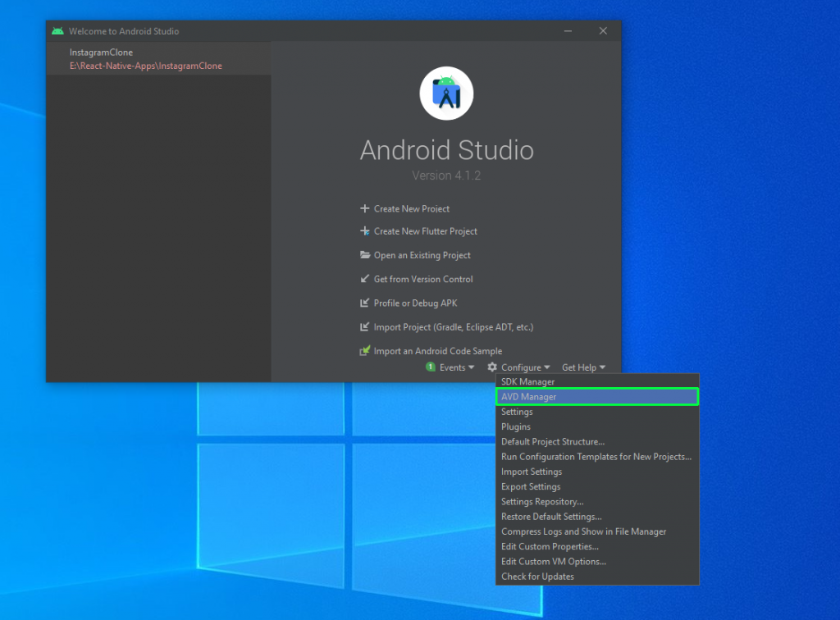This screenshot has height=620, width=840.
Task: Click the E:\React-Native-Apps\InstagramClone path
Action: click(146, 66)
